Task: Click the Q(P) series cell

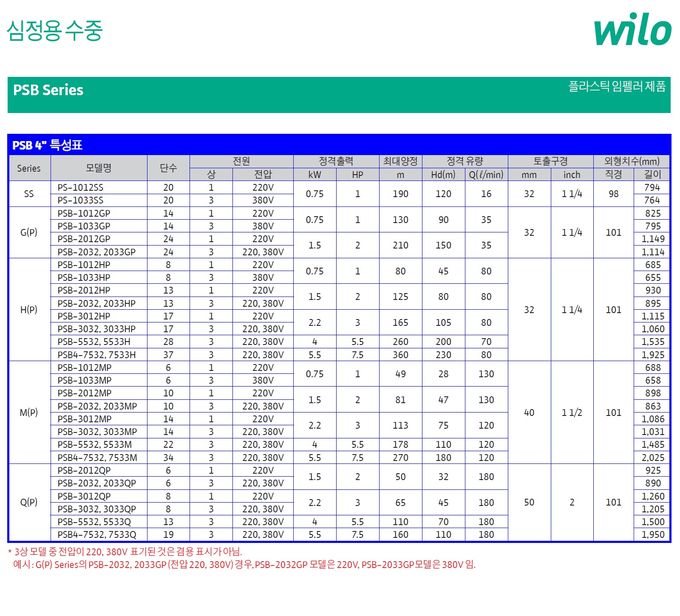Action: pos(29,502)
